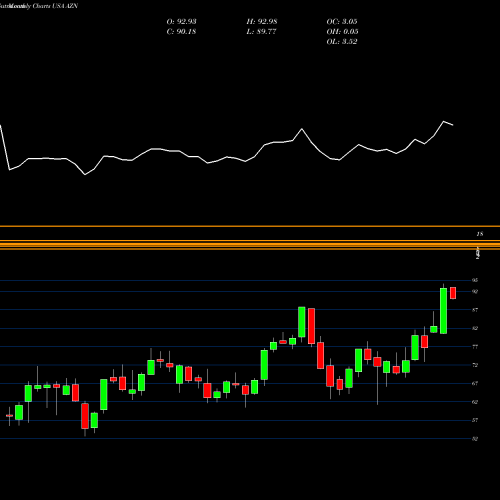This screenshot has height=500, width=500.
Task: Click the tall green candle reaching 92
Action: click(x=443, y=311)
